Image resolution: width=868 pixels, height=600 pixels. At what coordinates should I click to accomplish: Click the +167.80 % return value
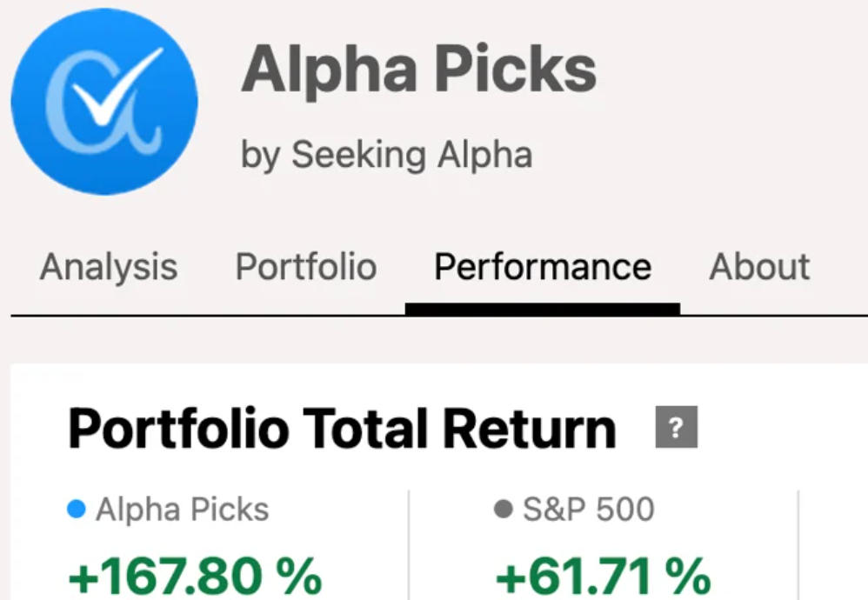click(194, 576)
